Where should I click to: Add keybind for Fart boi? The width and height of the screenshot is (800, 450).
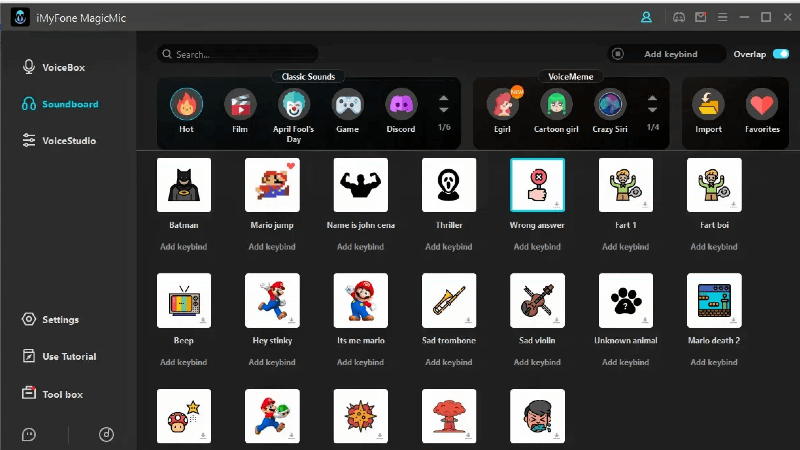(x=714, y=246)
